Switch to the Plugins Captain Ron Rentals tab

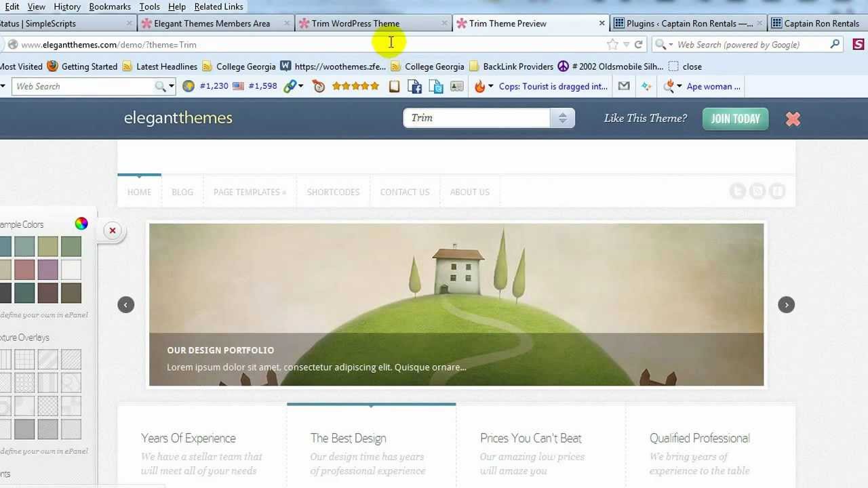688,24
